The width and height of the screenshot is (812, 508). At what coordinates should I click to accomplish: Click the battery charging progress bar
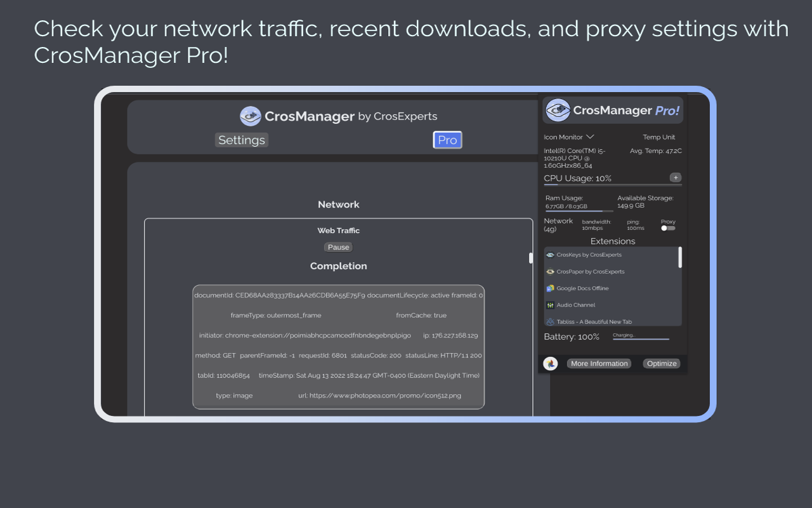641,339
